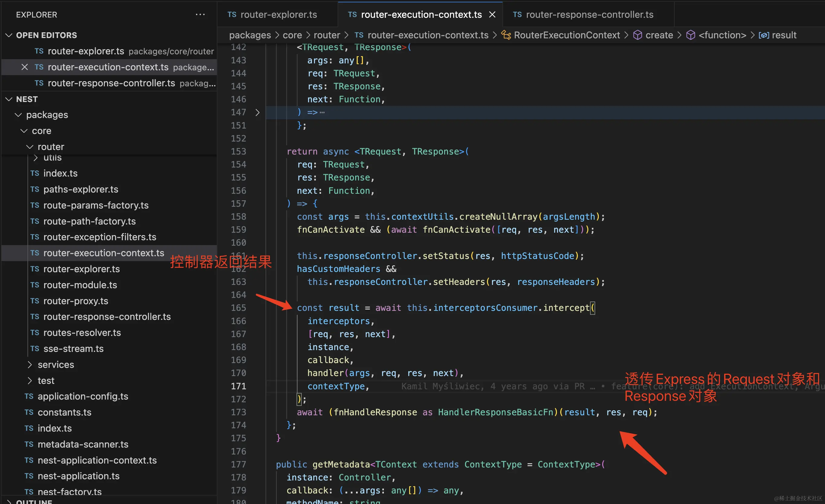Click TS file icon beside sse-stream.ts
The width and height of the screenshot is (825, 504).
(x=34, y=348)
